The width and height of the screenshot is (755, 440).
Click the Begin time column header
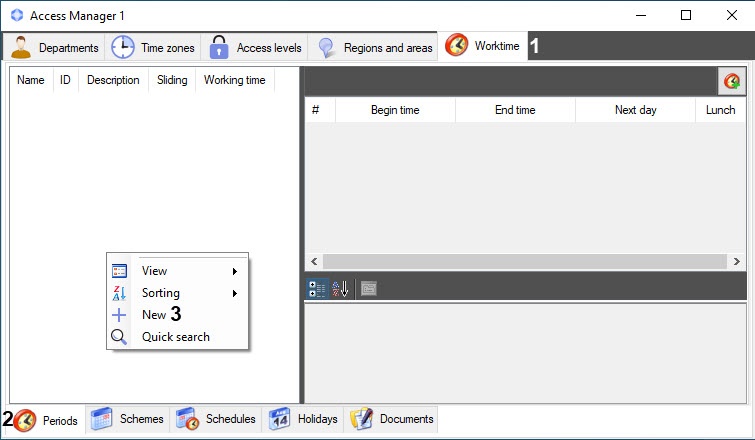point(395,110)
